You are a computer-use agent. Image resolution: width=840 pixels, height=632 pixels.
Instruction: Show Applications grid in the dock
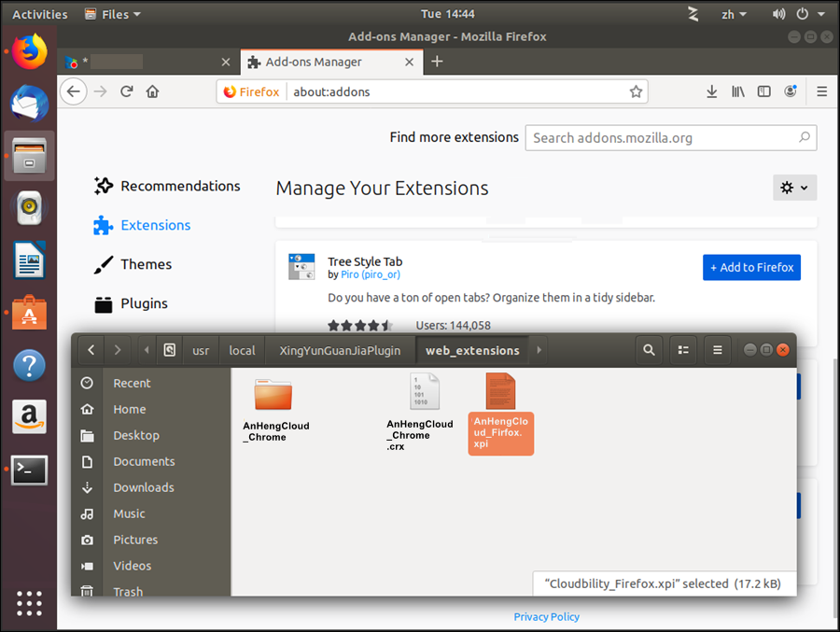[30, 604]
